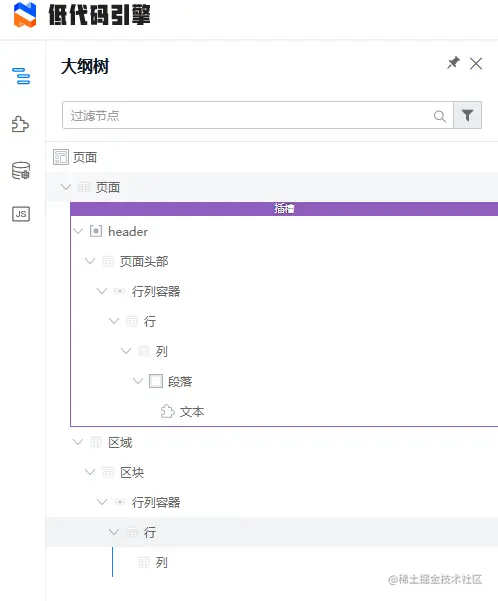Select the 页面头部 tree item
The width and height of the screenshot is (498, 601).
[x=144, y=261]
